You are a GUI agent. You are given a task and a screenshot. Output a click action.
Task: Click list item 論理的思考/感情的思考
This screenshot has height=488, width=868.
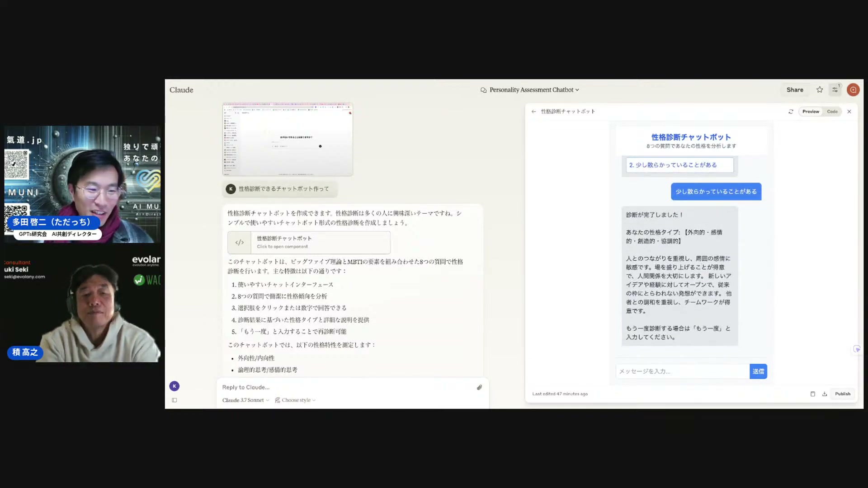coord(268,370)
